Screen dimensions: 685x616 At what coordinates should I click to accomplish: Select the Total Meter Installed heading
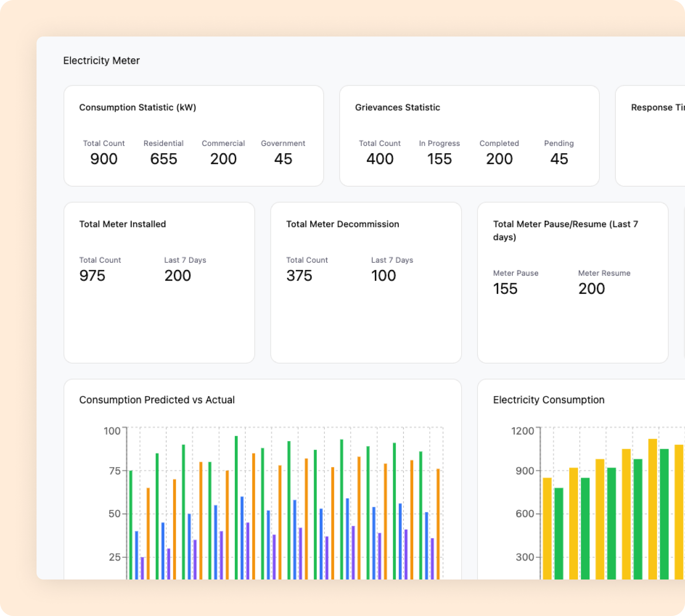tap(123, 224)
